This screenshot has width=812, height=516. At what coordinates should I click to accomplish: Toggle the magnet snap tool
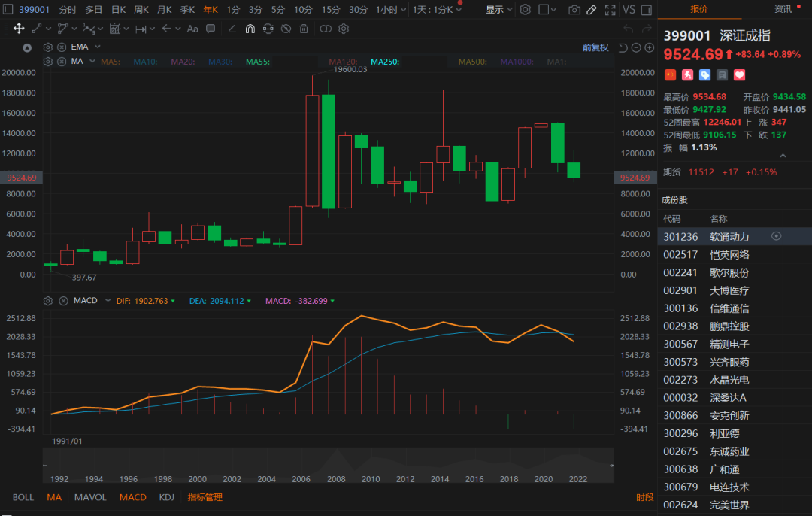click(x=250, y=29)
